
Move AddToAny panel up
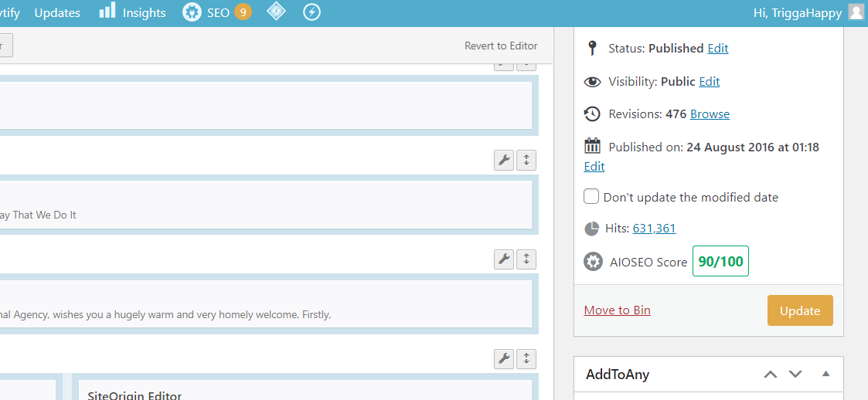pyautogui.click(x=770, y=375)
